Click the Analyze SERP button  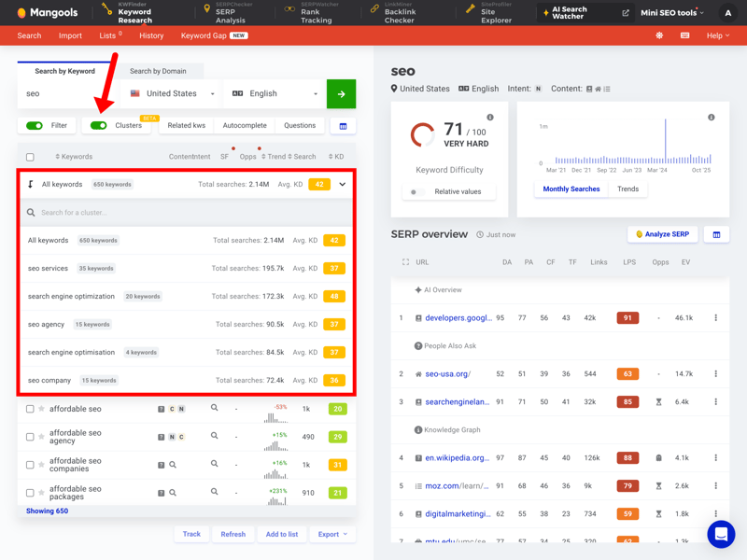(x=662, y=234)
